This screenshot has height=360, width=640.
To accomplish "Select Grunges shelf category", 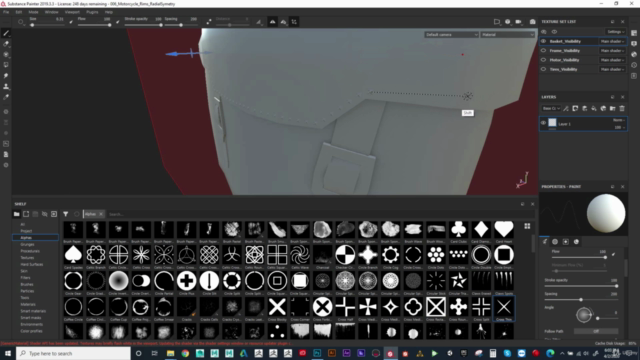I will point(27,244).
